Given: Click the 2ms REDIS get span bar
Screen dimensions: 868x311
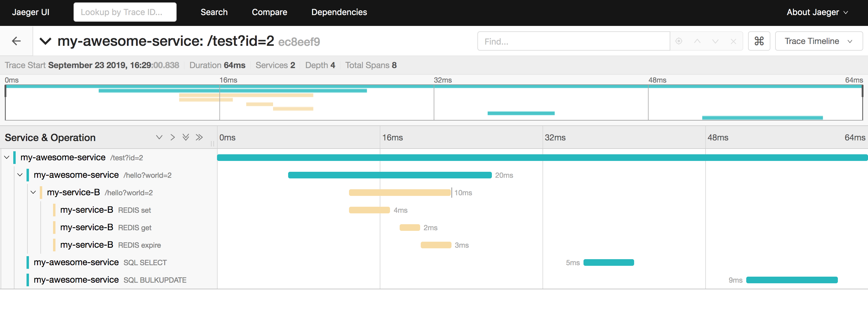Looking at the screenshot, I should coord(410,228).
